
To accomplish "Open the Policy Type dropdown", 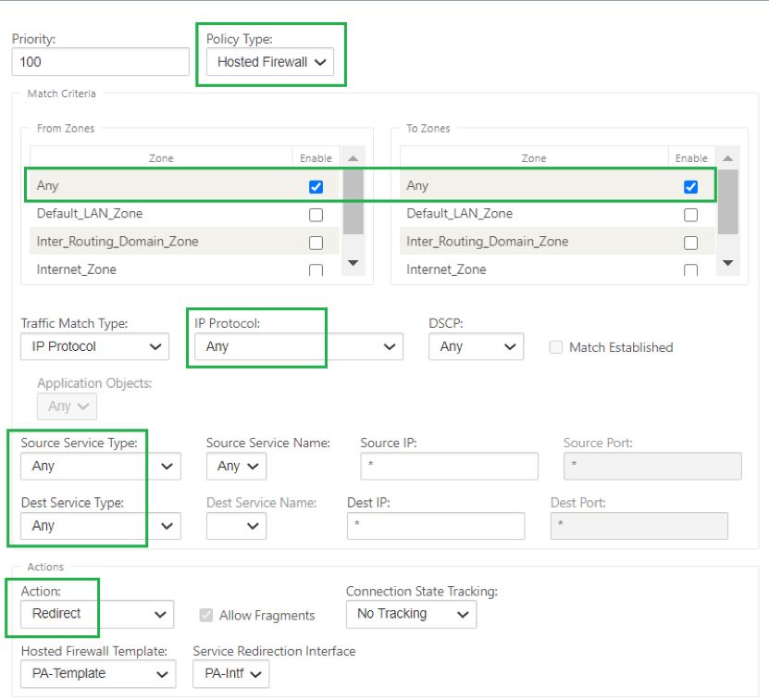I will pos(270,62).
